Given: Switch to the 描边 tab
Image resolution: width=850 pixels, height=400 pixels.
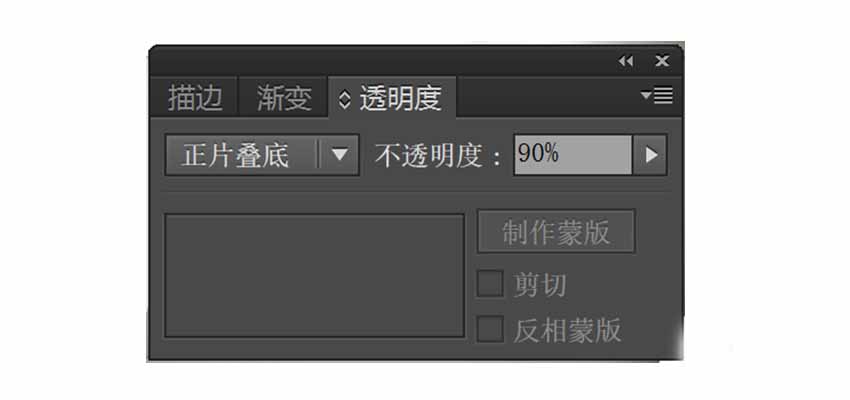Looking at the screenshot, I should click(195, 98).
